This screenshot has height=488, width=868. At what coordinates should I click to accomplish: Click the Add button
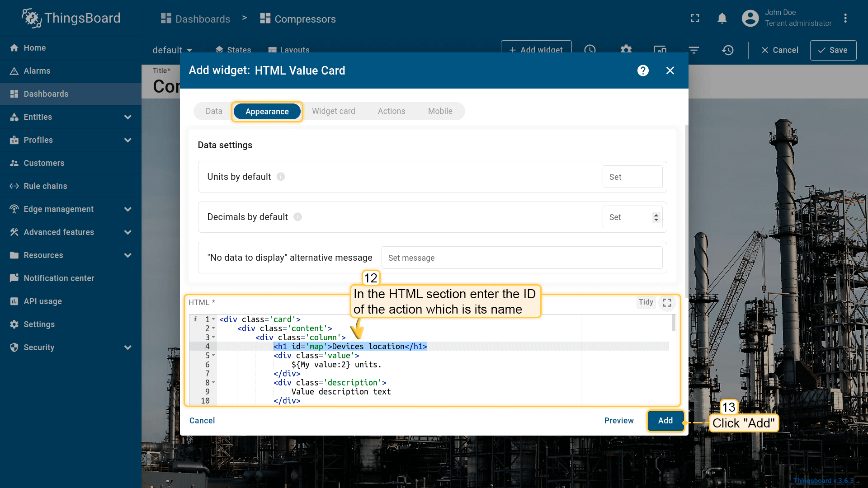click(x=665, y=421)
